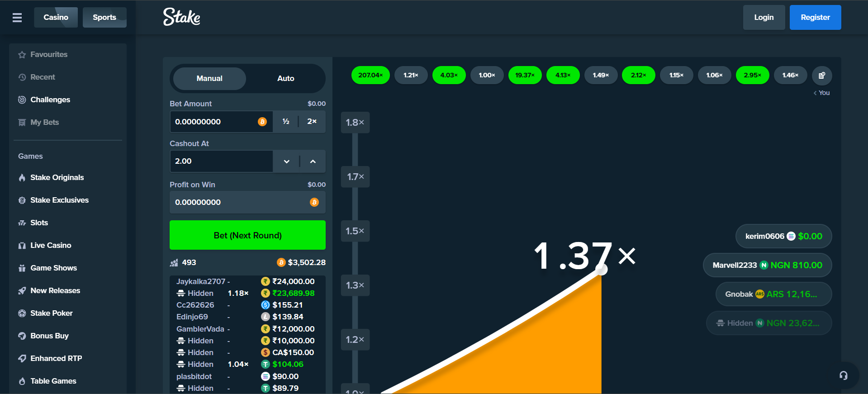Click the Cashout At input field
The height and width of the screenshot is (394, 868).
coord(221,161)
